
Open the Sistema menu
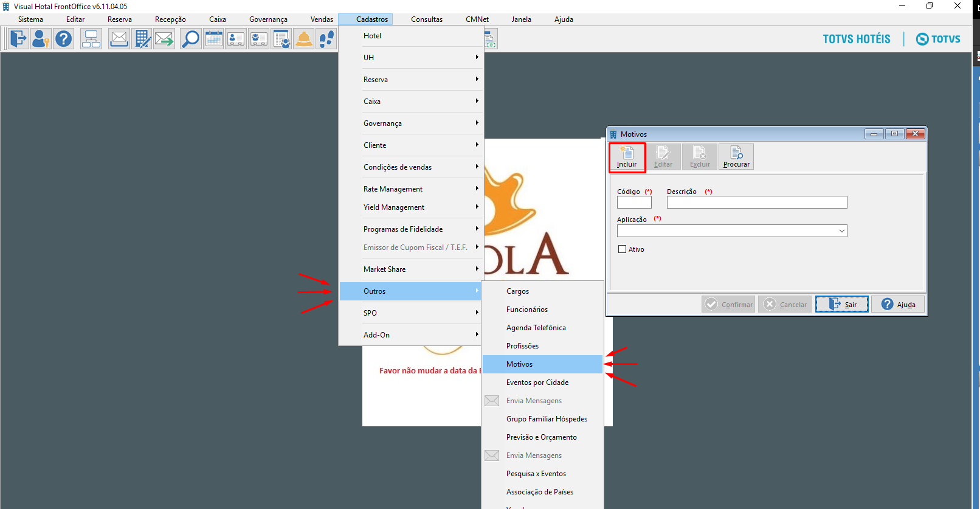(x=30, y=19)
